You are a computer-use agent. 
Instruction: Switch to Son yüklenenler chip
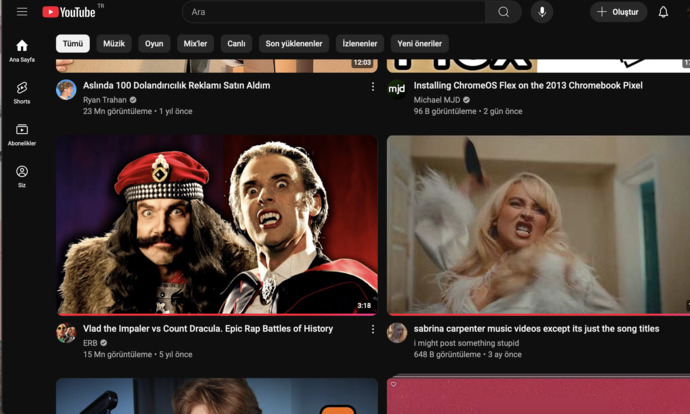293,44
